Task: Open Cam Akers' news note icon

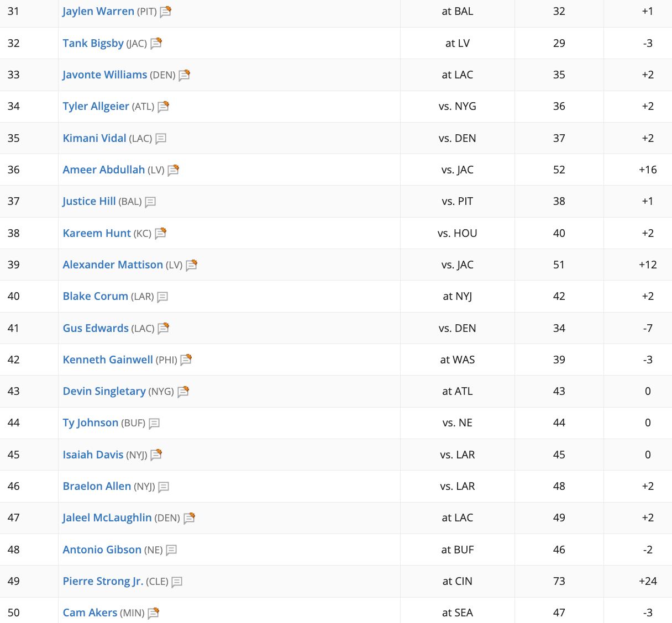Action: pyautogui.click(x=153, y=613)
